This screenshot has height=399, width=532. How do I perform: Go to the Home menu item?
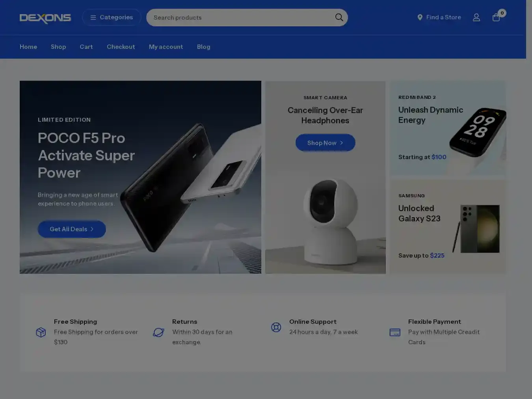(x=28, y=47)
